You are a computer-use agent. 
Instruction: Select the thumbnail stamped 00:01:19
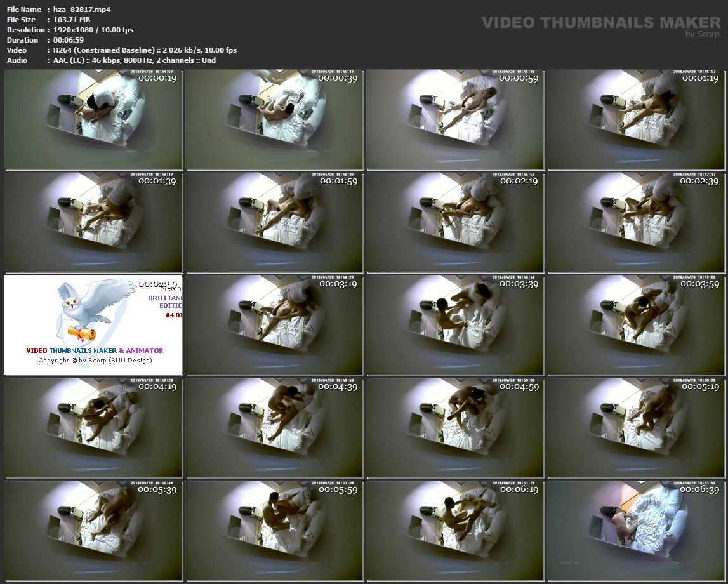coord(637,120)
